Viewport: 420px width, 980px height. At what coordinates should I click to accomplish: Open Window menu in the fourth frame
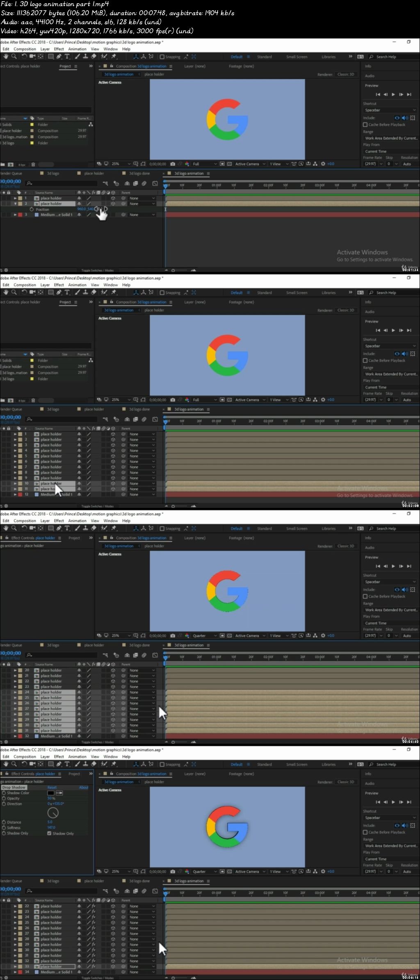(x=111, y=756)
